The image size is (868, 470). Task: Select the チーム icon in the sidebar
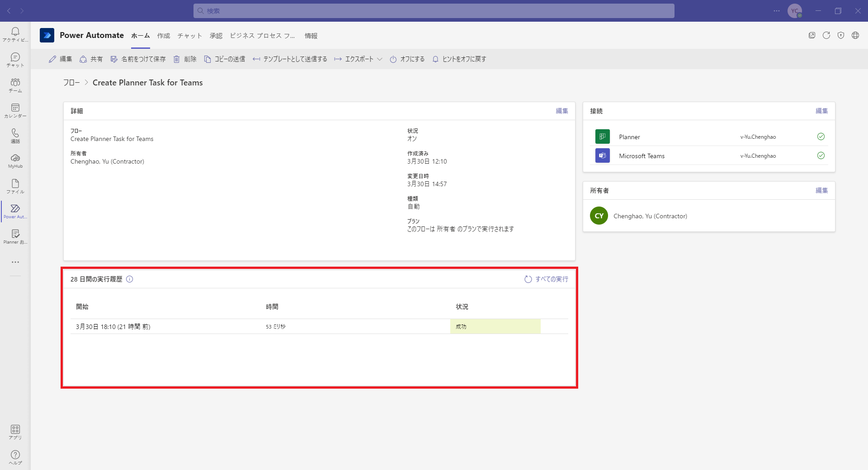[x=15, y=85]
